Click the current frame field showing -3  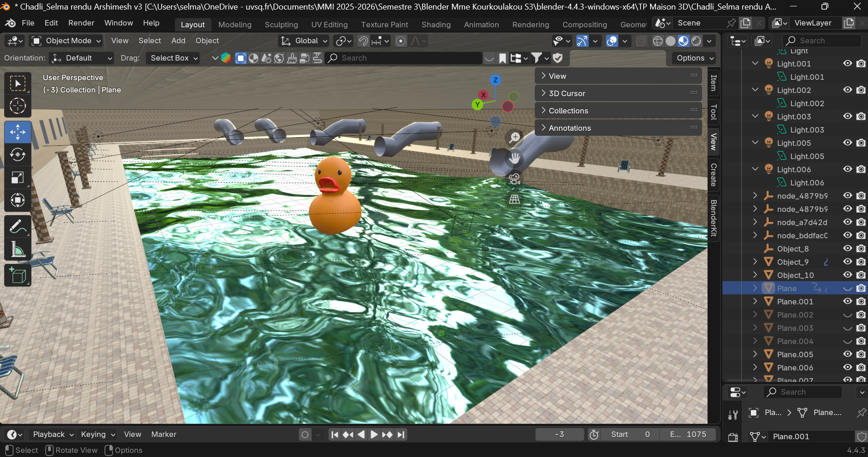[559, 435]
